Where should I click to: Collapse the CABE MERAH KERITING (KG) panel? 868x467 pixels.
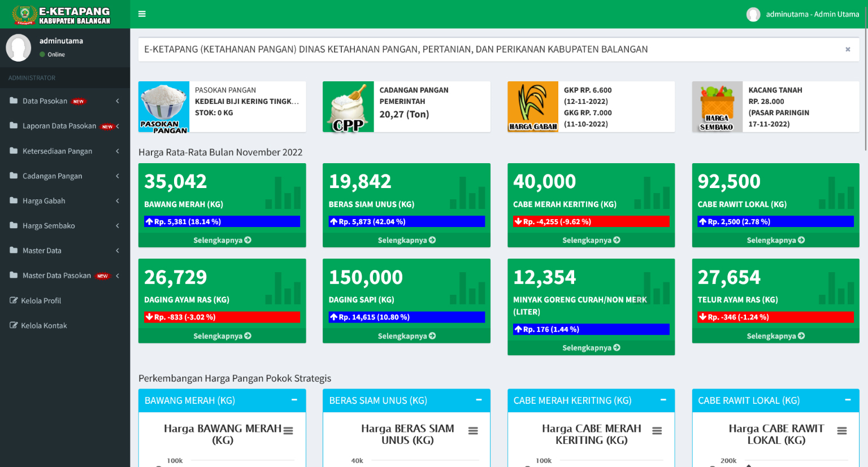pyautogui.click(x=663, y=400)
